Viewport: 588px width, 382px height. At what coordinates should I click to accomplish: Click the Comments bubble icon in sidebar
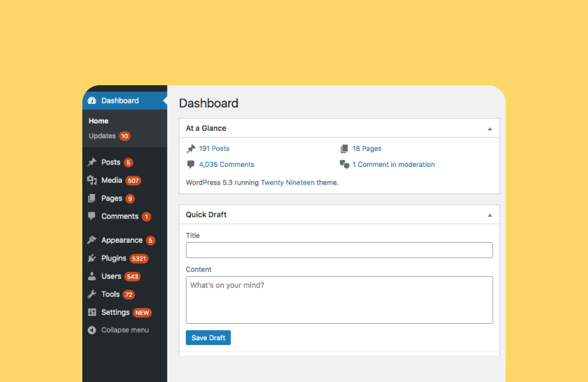click(92, 216)
